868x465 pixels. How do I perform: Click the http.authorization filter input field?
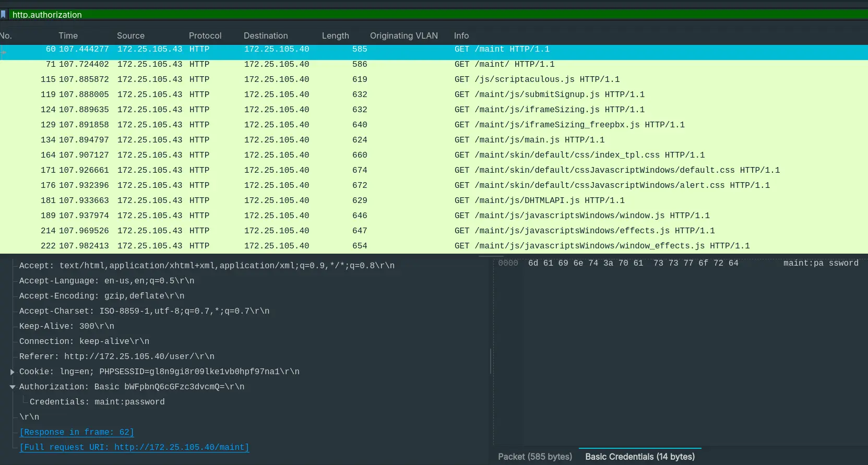(418, 15)
